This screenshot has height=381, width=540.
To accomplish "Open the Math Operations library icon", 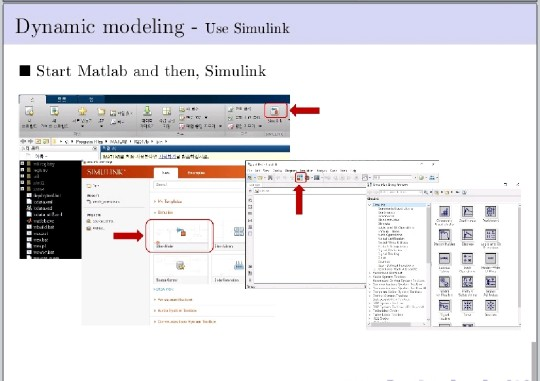I will coord(467,259).
